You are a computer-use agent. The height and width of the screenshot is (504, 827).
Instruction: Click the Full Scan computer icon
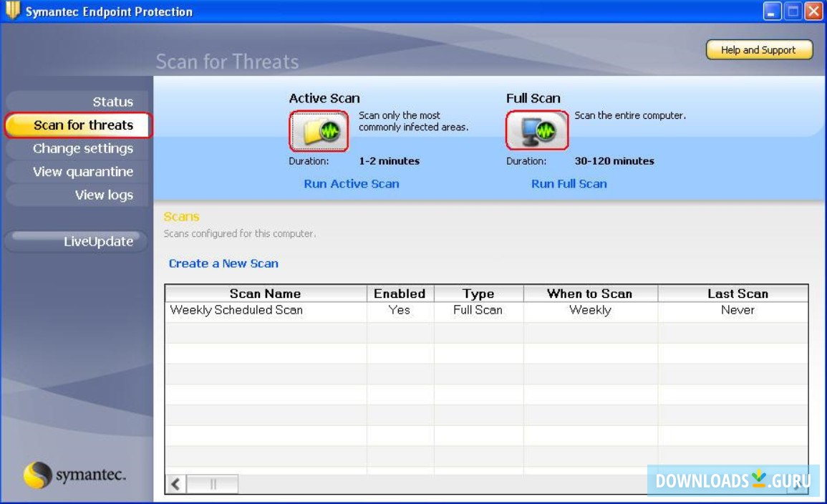538,130
